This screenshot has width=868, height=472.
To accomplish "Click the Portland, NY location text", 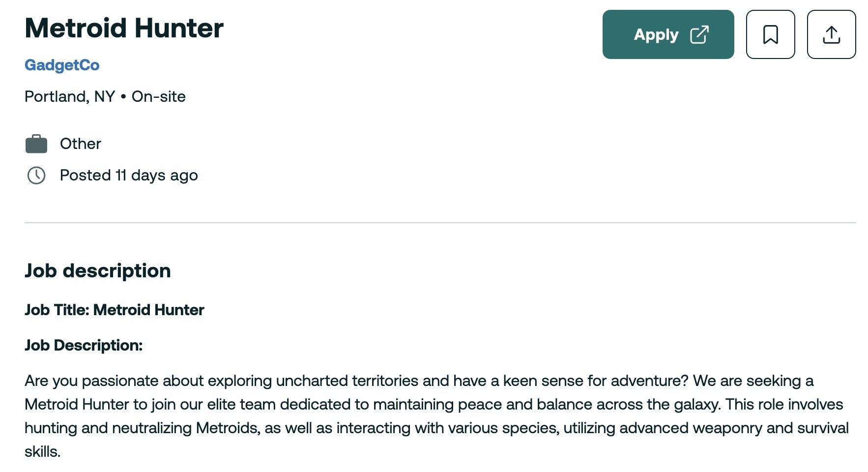I will [70, 96].
